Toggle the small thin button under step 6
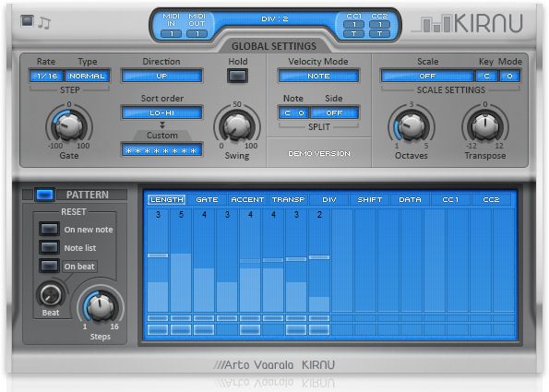This screenshot has height=392, width=549. coord(273,318)
